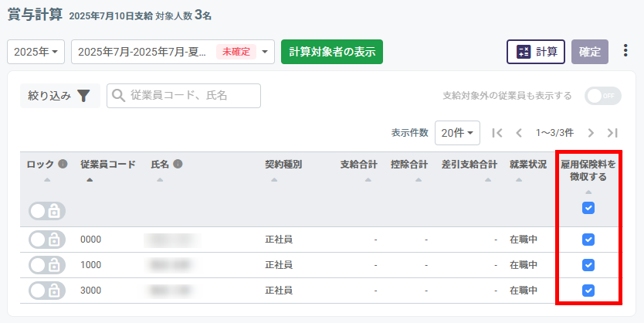644x323 pixels.
Task: Click the info icon beside 氏名 header
Action: click(x=178, y=164)
